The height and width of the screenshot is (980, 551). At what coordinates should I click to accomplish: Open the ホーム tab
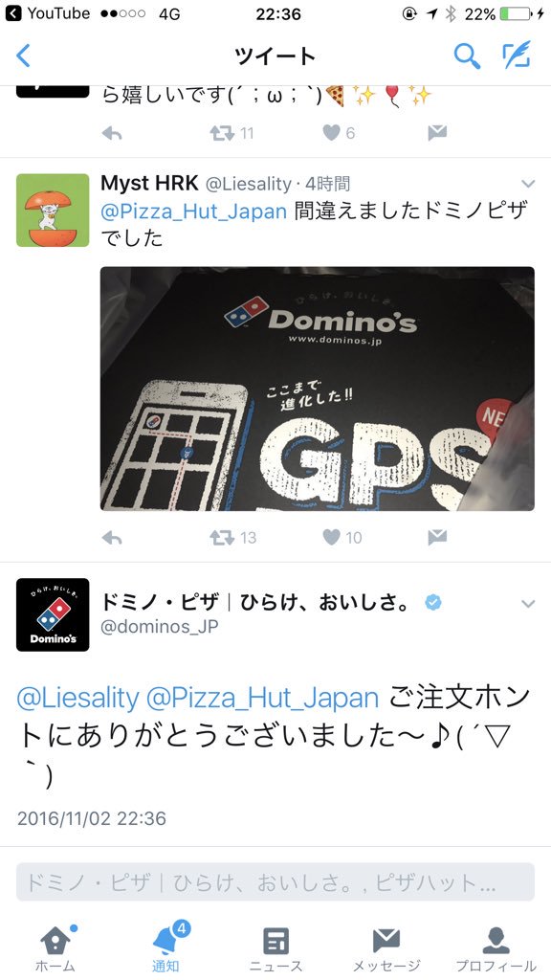pos(55,947)
